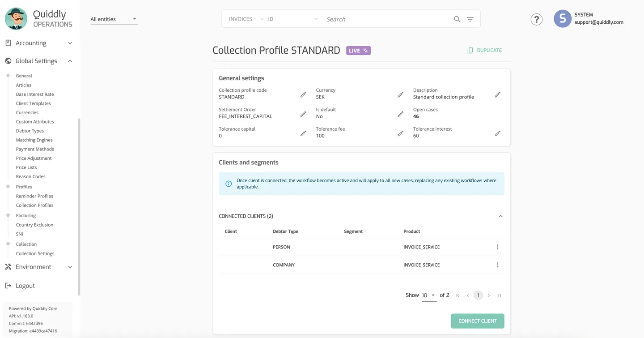Open row menu for COMPANY client

tap(497, 265)
